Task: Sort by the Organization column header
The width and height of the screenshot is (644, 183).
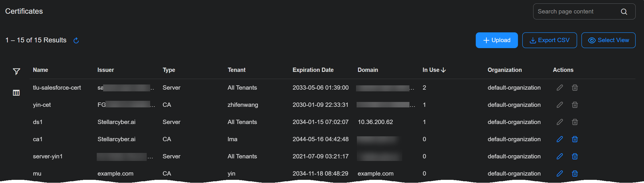Action: point(505,70)
